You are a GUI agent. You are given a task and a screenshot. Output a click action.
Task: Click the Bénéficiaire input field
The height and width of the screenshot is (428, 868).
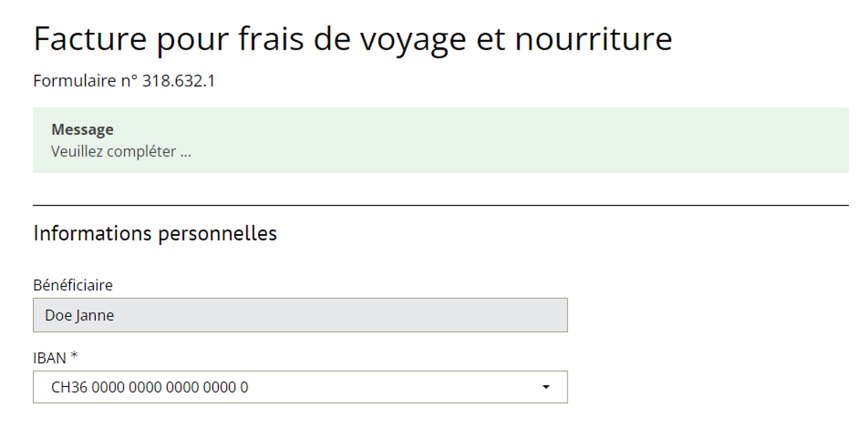click(300, 315)
